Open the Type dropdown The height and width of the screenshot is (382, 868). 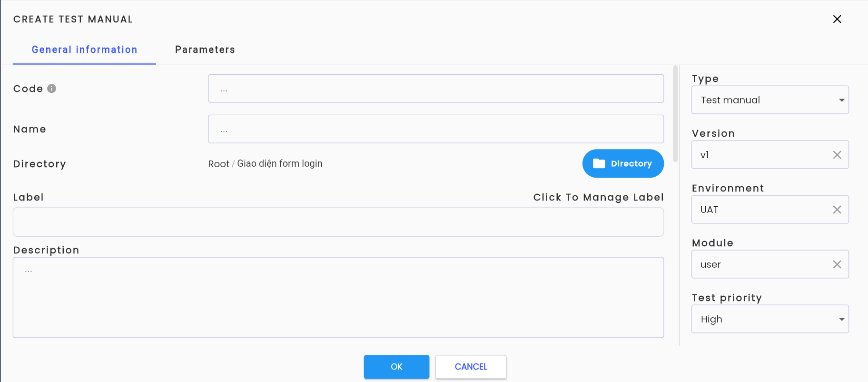click(770, 100)
